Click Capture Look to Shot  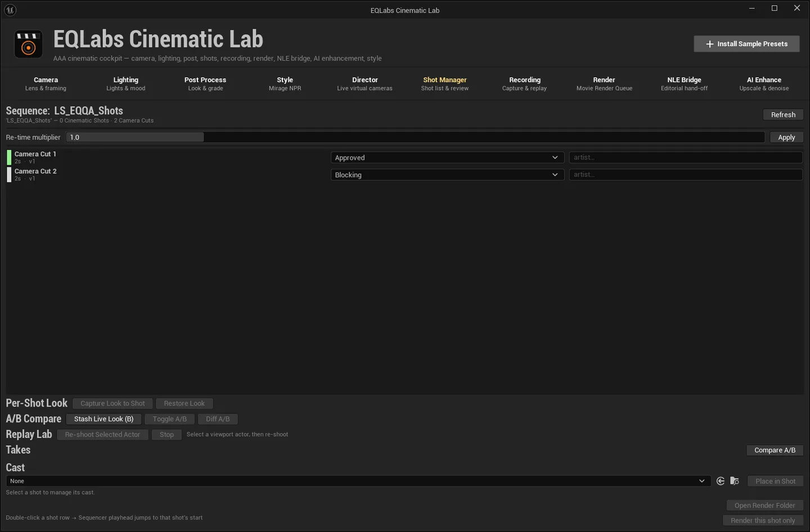pyautogui.click(x=112, y=403)
